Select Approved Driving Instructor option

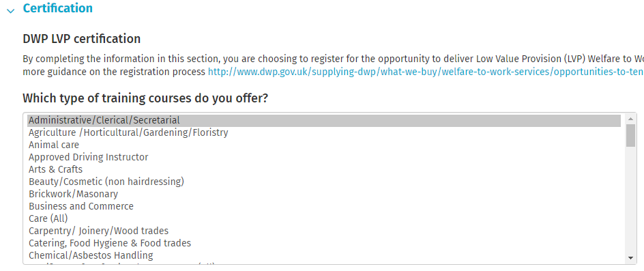pyautogui.click(x=324, y=157)
